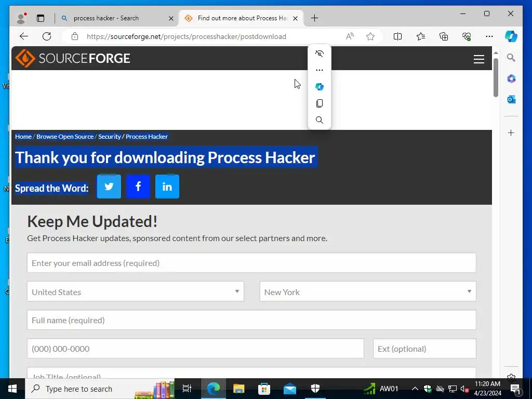The image size is (532, 399).
Task: Share on Facebook button
Action: (138, 187)
